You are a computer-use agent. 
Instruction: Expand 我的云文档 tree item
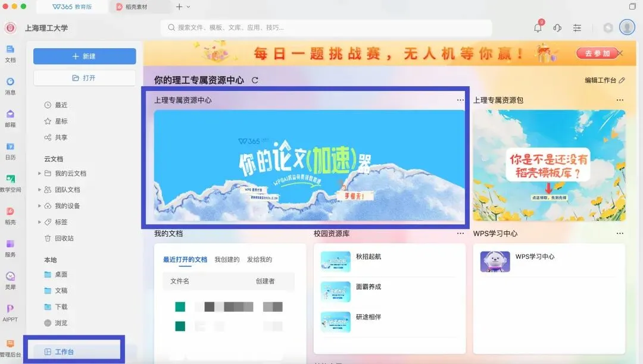click(39, 173)
